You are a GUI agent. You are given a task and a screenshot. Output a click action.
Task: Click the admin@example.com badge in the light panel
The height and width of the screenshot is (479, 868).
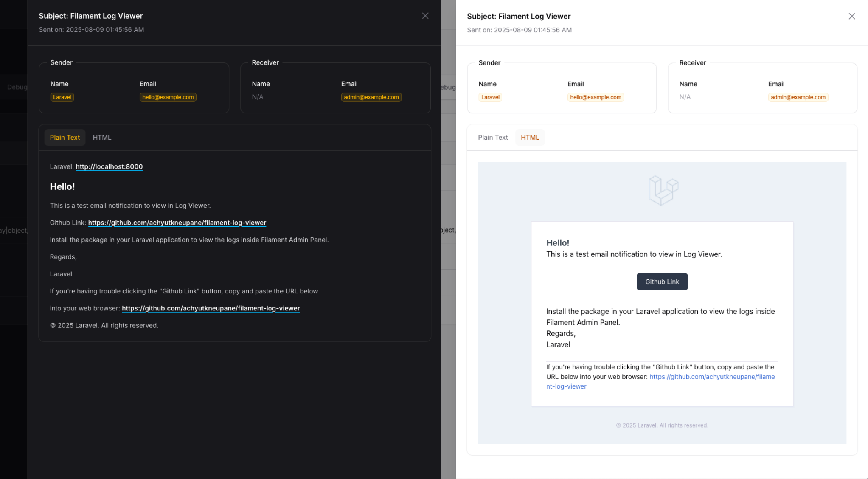798,97
